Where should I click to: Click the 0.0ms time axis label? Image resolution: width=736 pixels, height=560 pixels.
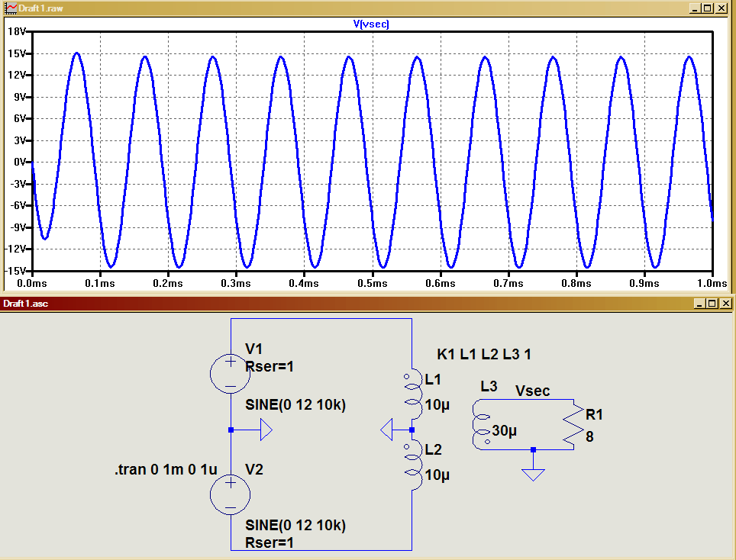[32, 283]
